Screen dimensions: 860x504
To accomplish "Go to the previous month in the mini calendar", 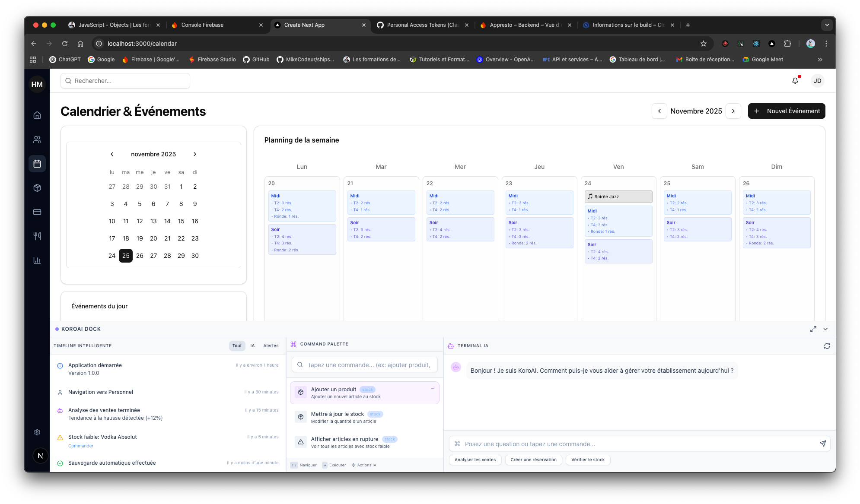I will [112, 154].
